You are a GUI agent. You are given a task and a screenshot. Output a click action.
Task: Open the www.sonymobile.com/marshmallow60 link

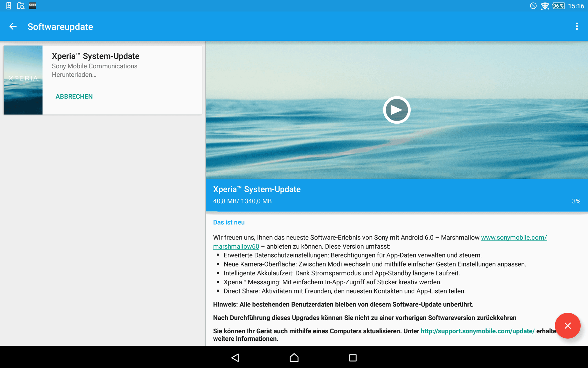(514, 238)
